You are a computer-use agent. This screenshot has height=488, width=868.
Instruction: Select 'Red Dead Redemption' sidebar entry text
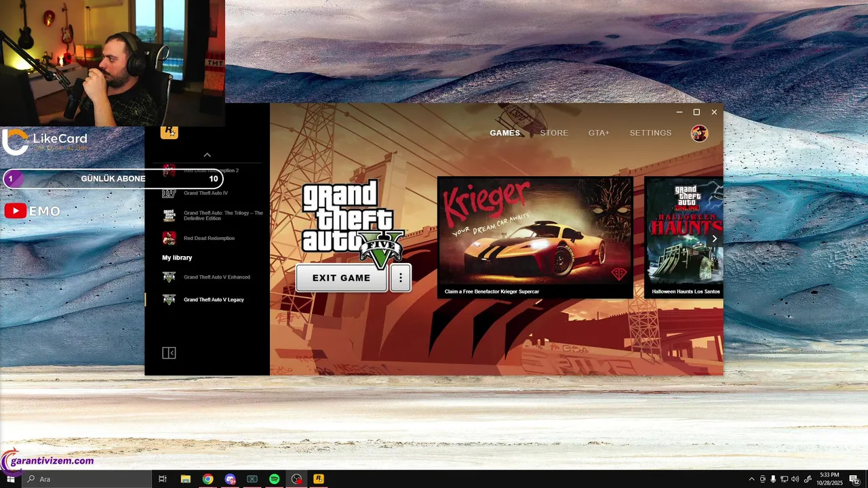point(209,238)
